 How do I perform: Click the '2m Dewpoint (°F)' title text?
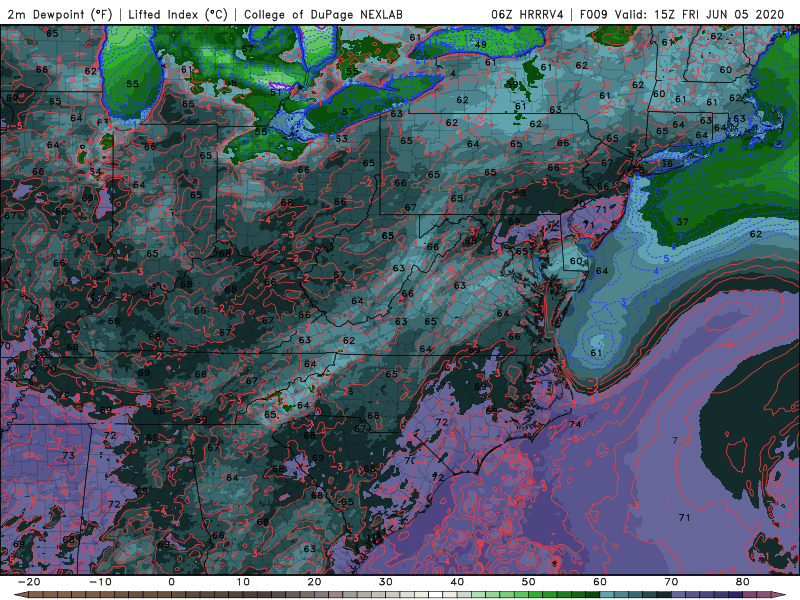60,14
